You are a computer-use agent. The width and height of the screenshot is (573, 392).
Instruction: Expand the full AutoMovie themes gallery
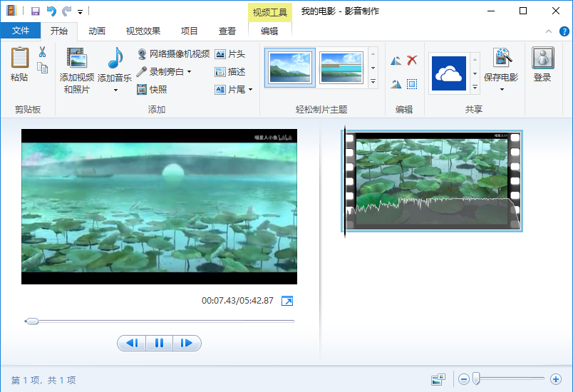(x=373, y=81)
